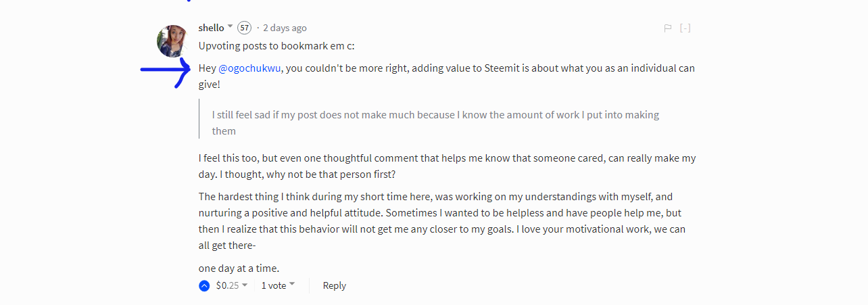Open the "2 days ago" timestamp permalink
The image size is (868, 305).
285,28
